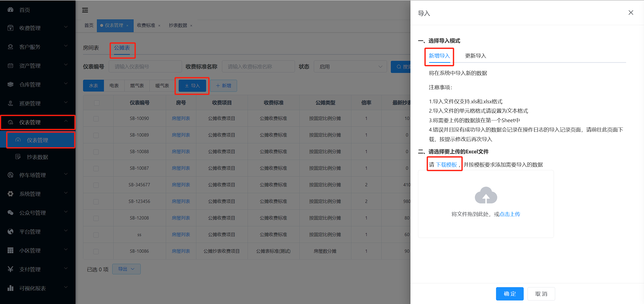The width and height of the screenshot is (644, 304).
Task: Click the 导入 import button
Action: coord(192,86)
